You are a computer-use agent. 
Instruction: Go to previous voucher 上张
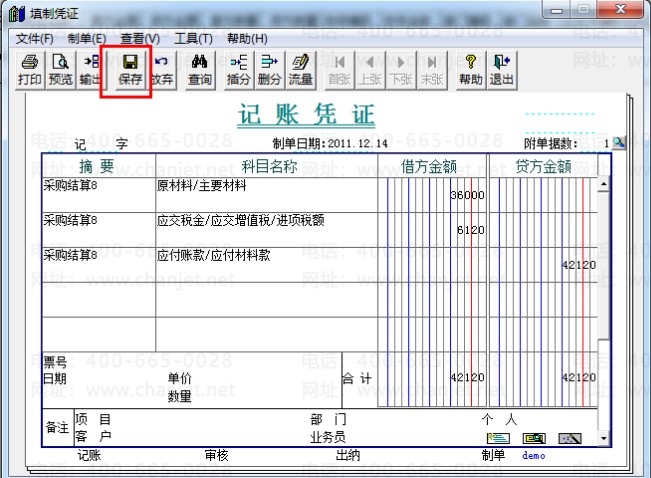(370, 70)
